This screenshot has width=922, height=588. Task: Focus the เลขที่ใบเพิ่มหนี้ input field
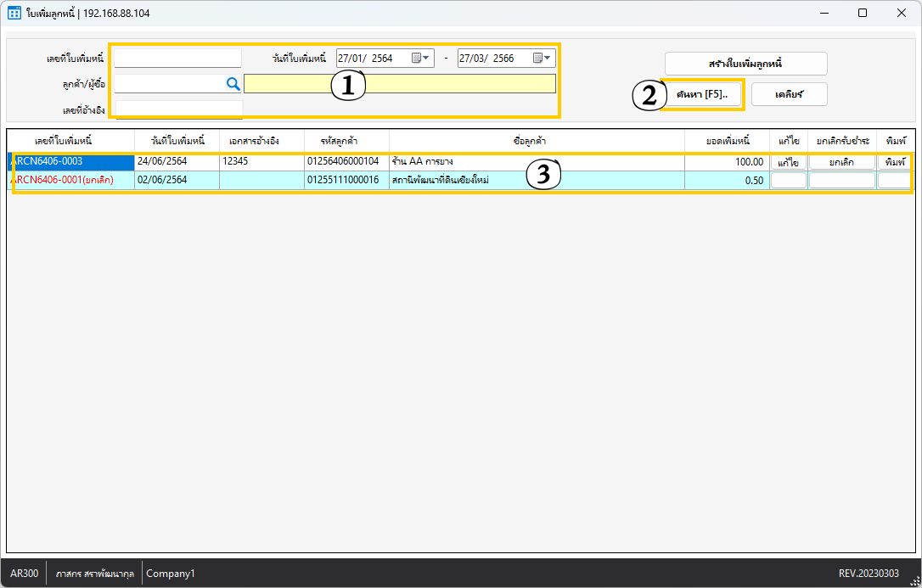(177, 58)
